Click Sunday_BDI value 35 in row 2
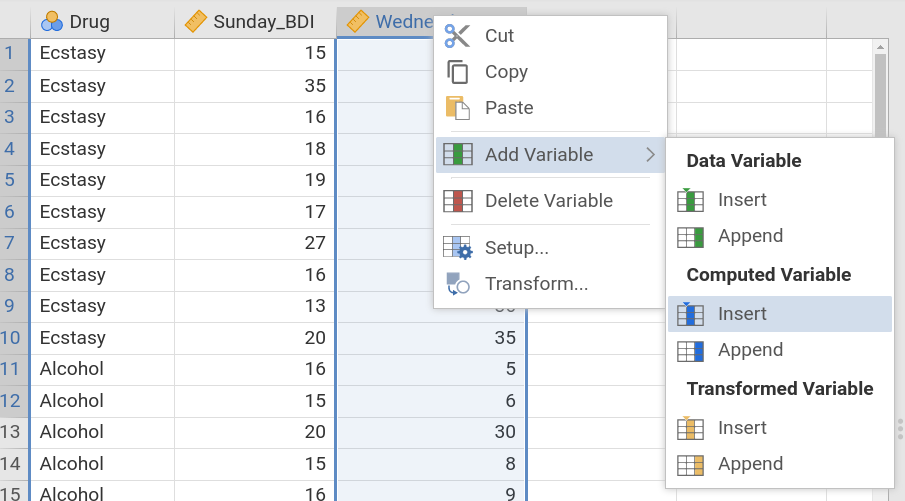The height and width of the screenshot is (501, 905). point(255,86)
